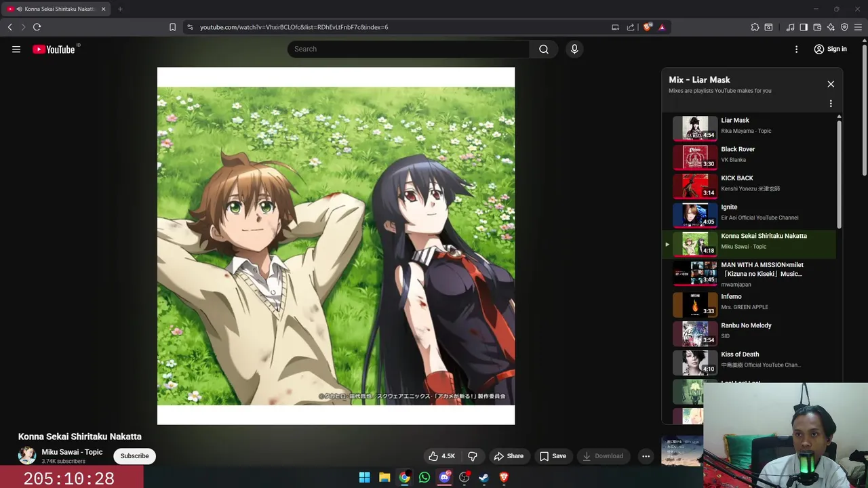Image resolution: width=868 pixels, height=488 pixels.
Task: Open the Brave Wallet icon
Action: (x=817, y=27)
